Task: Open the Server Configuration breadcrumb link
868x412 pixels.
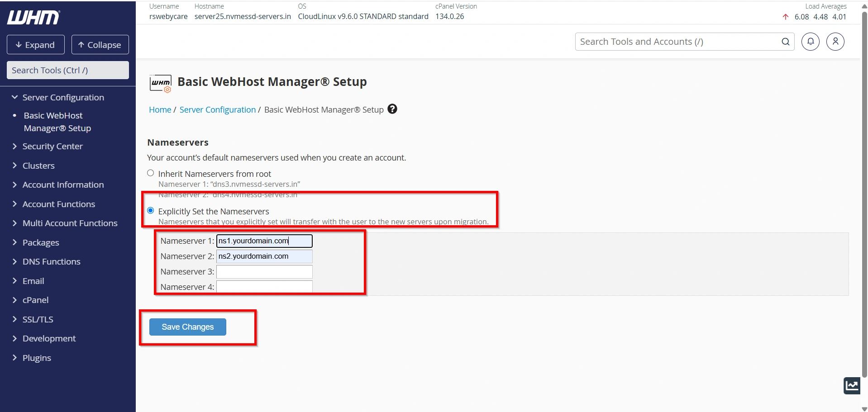Action: point(218,109)
